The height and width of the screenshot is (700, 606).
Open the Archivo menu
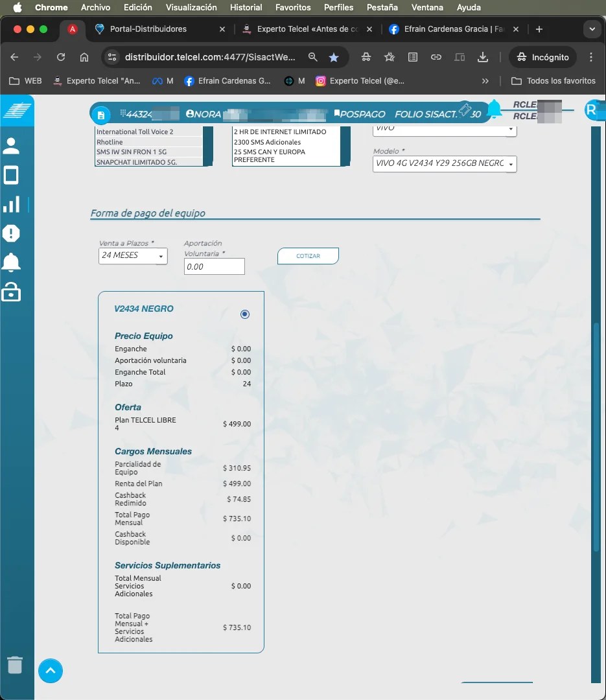click(x=95, y=7)
